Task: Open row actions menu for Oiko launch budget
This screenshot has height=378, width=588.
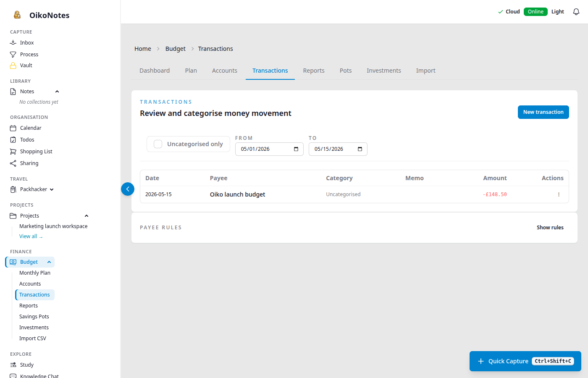Action: click(x=559, y=194)
